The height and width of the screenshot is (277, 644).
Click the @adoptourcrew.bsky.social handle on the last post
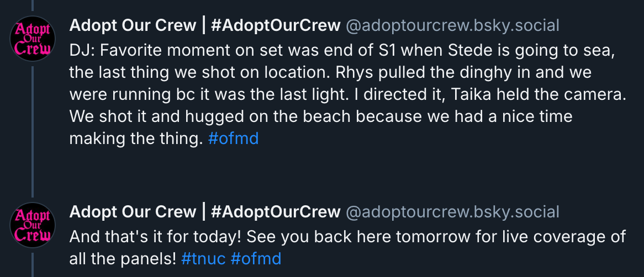(452, 212)
